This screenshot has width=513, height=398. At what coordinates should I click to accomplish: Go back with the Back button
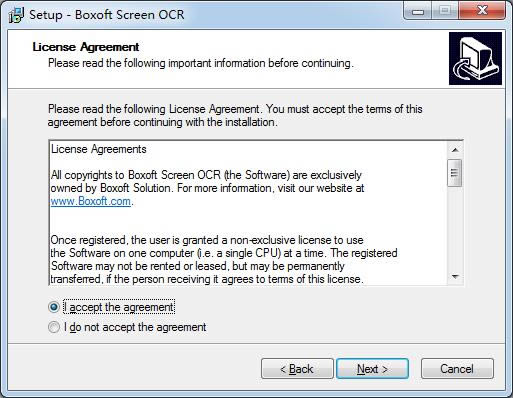[297, 369]
